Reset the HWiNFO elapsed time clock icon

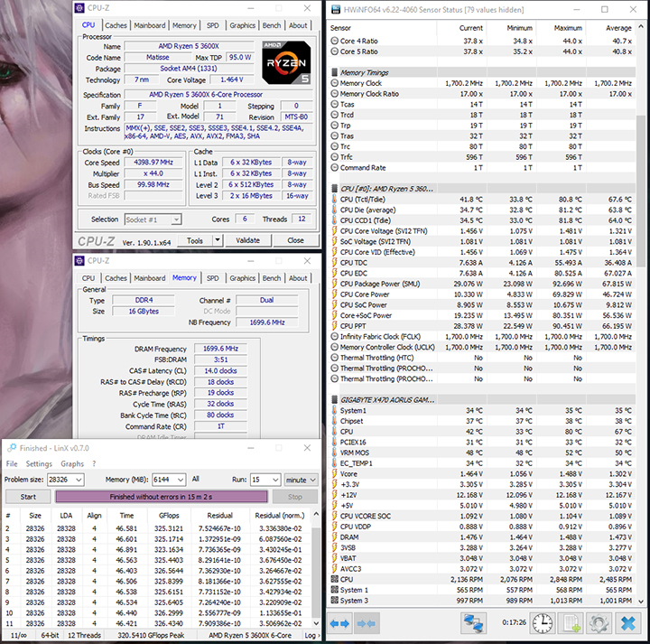pos(542,624)
